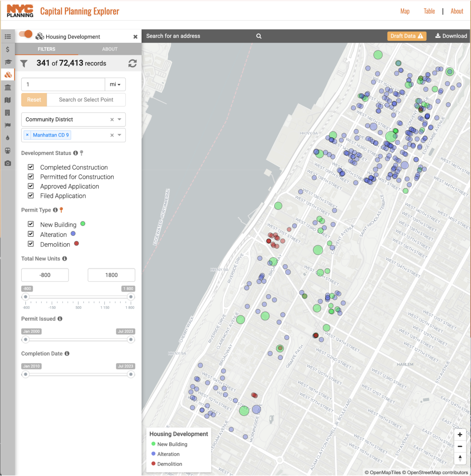Open the mi distance unit dropdown
The image size is (471, 476).
(x=115, y=84)
